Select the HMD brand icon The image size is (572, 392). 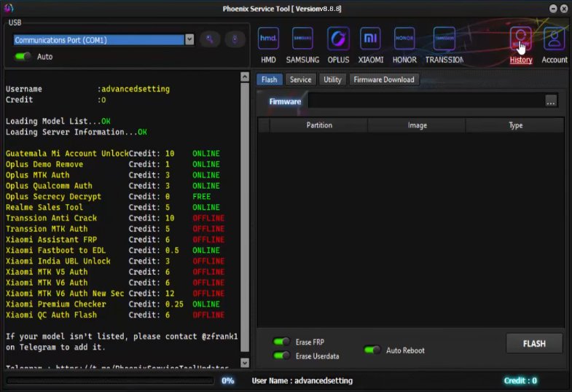click(x=269, y=39)
